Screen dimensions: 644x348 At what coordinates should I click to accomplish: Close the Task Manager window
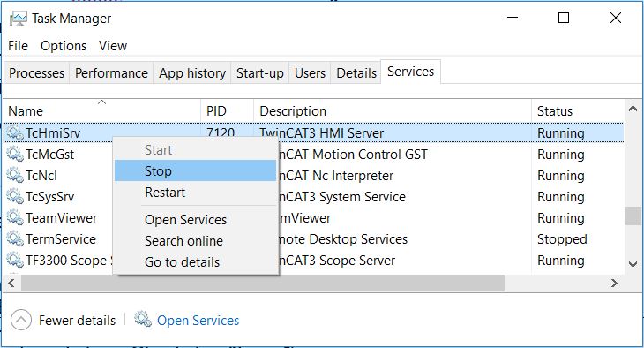tap(615, 18)
